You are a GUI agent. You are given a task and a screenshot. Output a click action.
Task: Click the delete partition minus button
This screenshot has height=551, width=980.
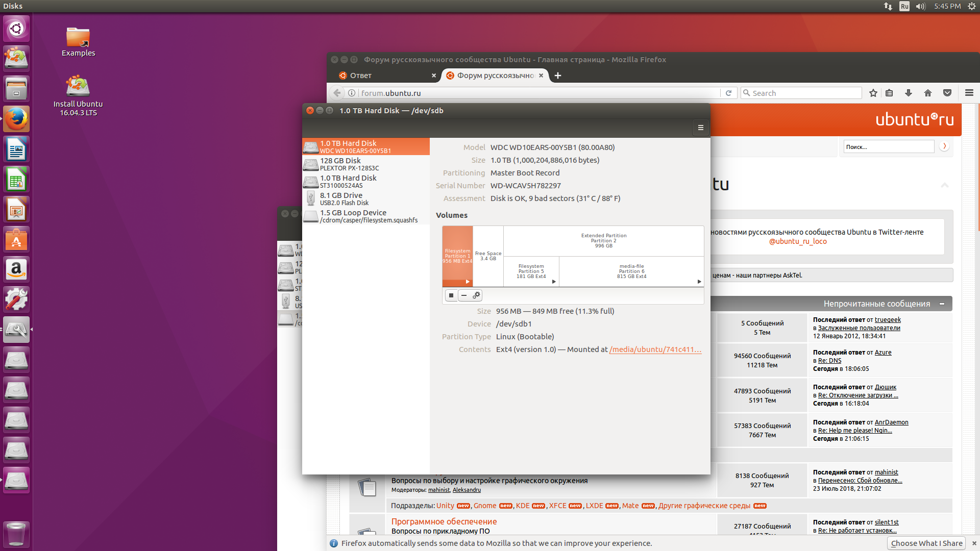point(464,295)
